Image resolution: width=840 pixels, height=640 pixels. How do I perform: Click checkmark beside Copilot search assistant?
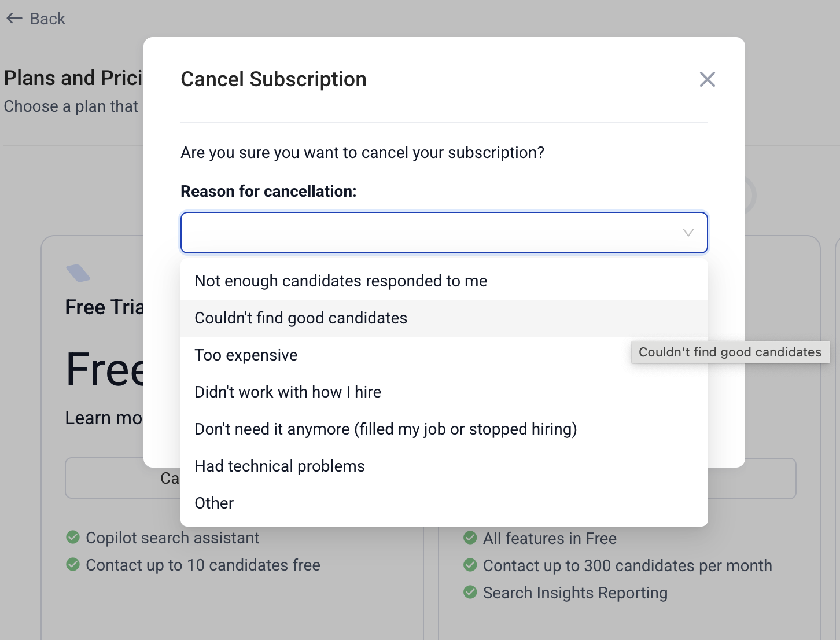tap(73, 538)
